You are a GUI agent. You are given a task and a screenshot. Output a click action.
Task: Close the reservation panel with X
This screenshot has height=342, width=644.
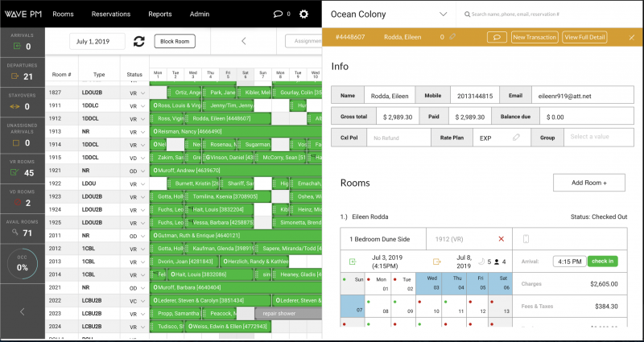[x=630, y=37]
